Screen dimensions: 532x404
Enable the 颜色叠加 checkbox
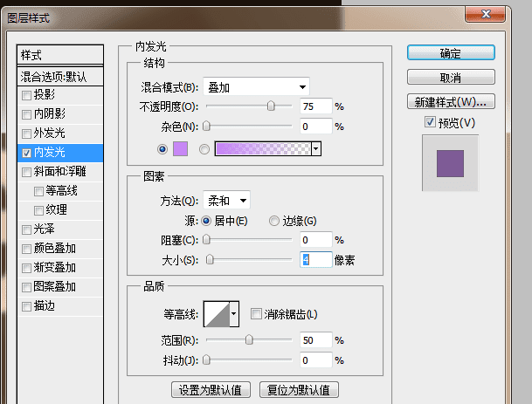pyautogui.click(x=26, y=249)
